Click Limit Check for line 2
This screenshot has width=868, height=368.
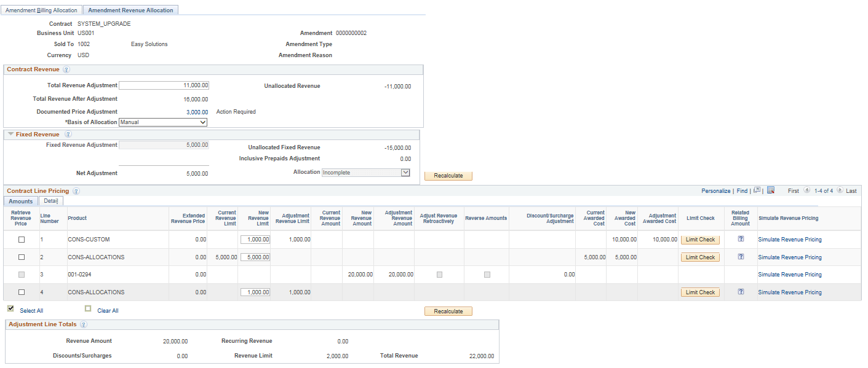(x=700, y=257)
